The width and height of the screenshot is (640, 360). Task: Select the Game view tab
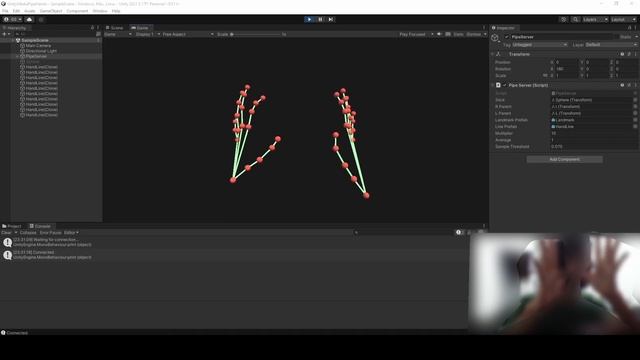coord(140,28)
